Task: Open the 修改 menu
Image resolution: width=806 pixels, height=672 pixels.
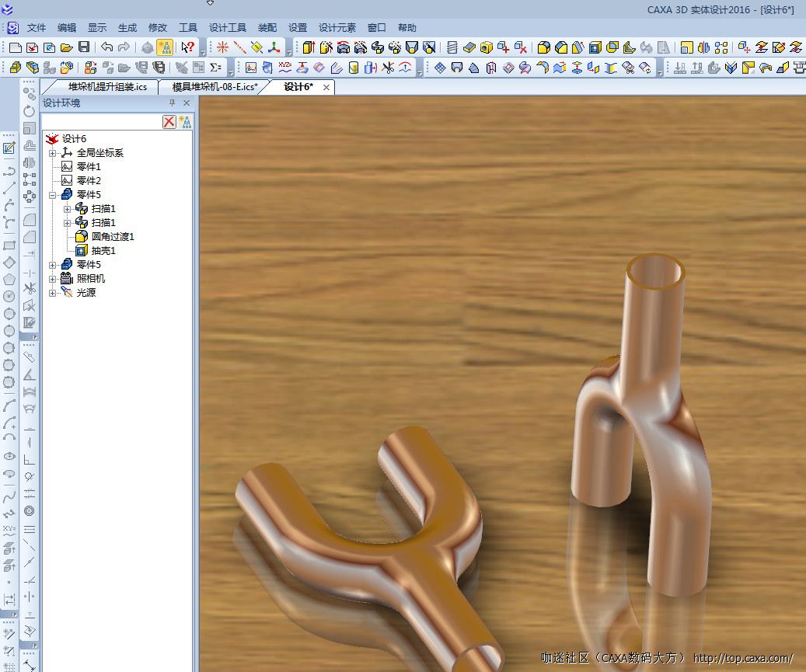Action: tap(158, 28)
